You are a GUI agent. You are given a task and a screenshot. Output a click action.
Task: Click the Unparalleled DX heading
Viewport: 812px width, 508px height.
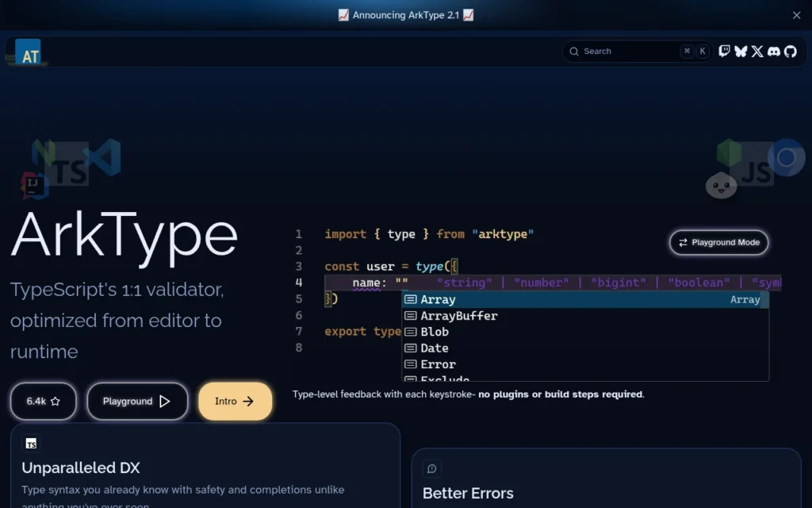[81, 468]
